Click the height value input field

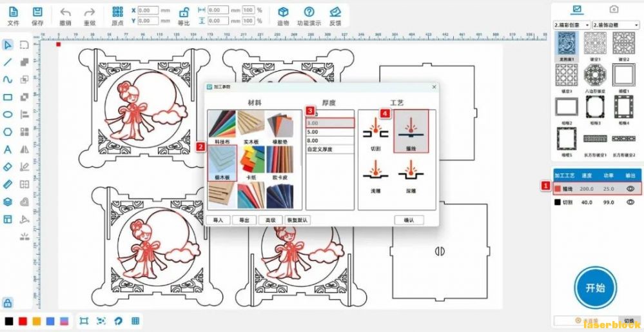(218, 21)
